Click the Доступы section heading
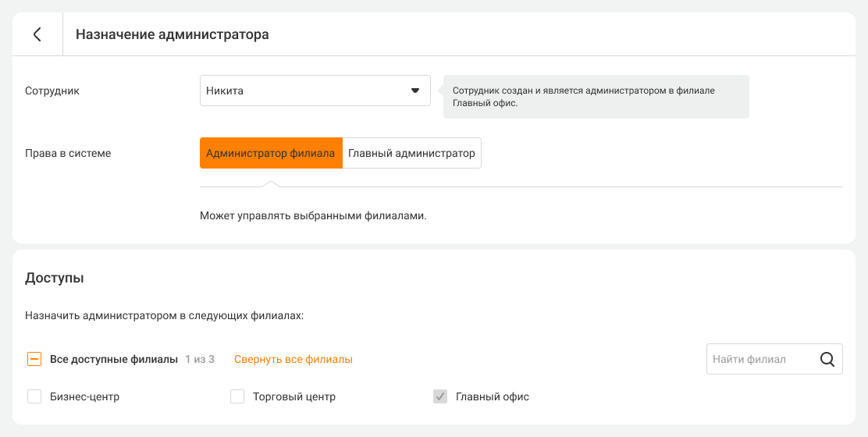The height and width of the screenshot is (437, 868). tap(55, 277)
